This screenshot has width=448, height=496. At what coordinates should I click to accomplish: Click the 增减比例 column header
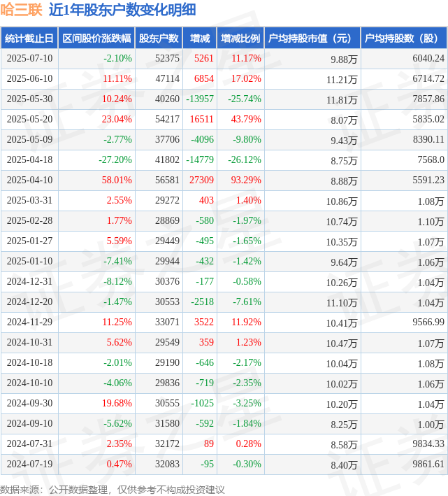tap(240, 38)
